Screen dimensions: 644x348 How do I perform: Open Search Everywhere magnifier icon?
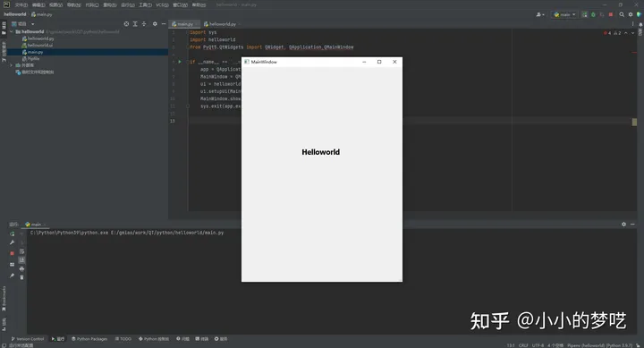click(x=622, y=14)
